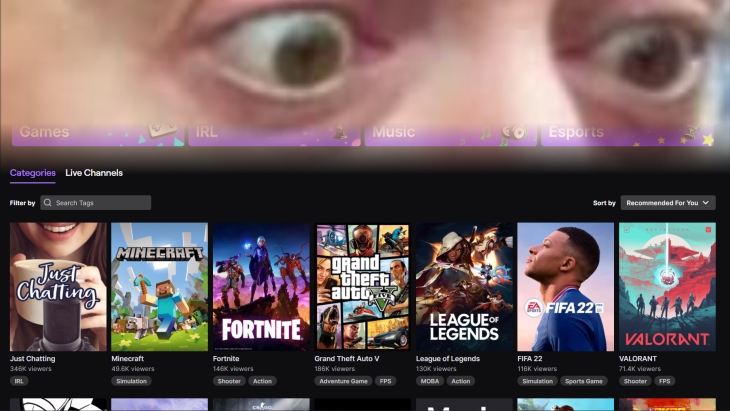Click the magnifier icon in Search Tags
This screenshot has height=411, width=730.
pos(47,202)
